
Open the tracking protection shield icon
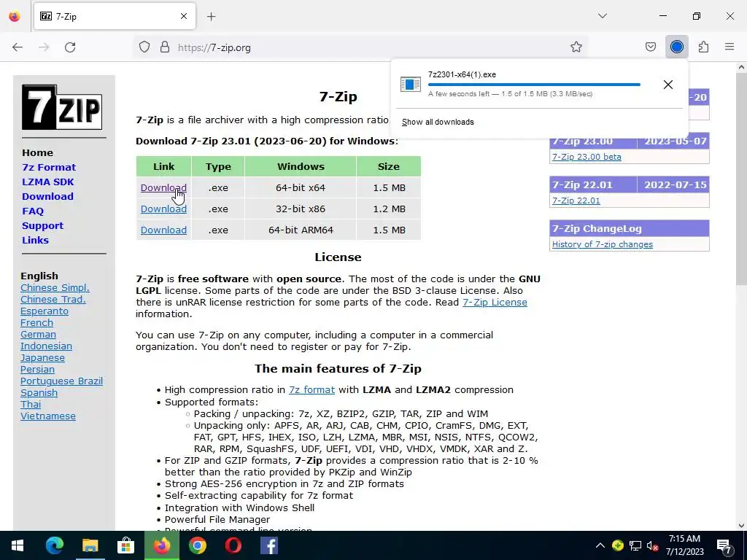coord(144,47)
